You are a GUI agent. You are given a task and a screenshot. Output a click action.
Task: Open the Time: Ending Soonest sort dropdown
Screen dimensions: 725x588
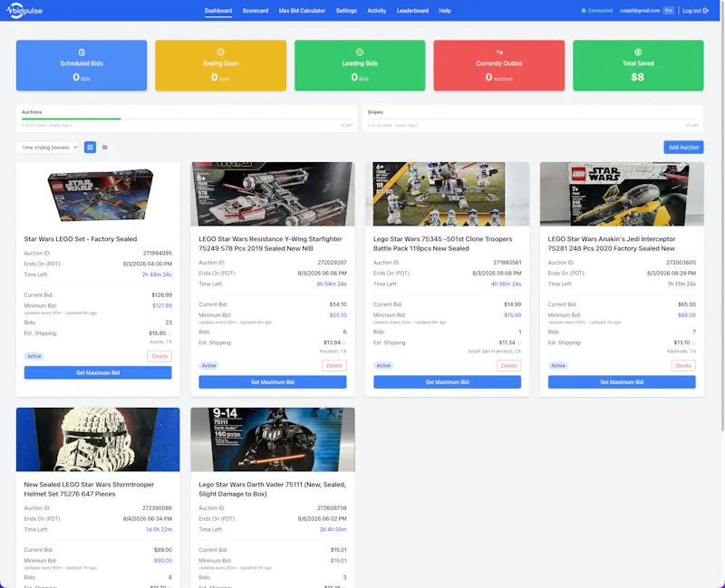(x=47, y=148)
